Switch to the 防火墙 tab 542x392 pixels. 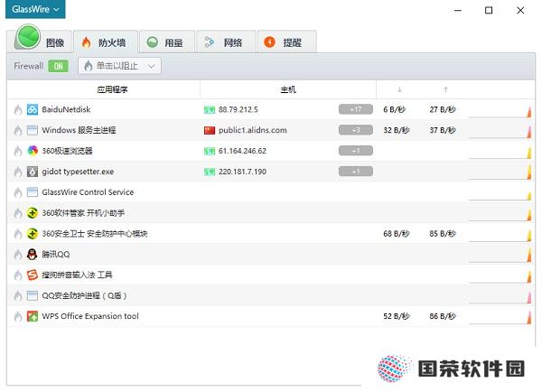pos(106,42)
